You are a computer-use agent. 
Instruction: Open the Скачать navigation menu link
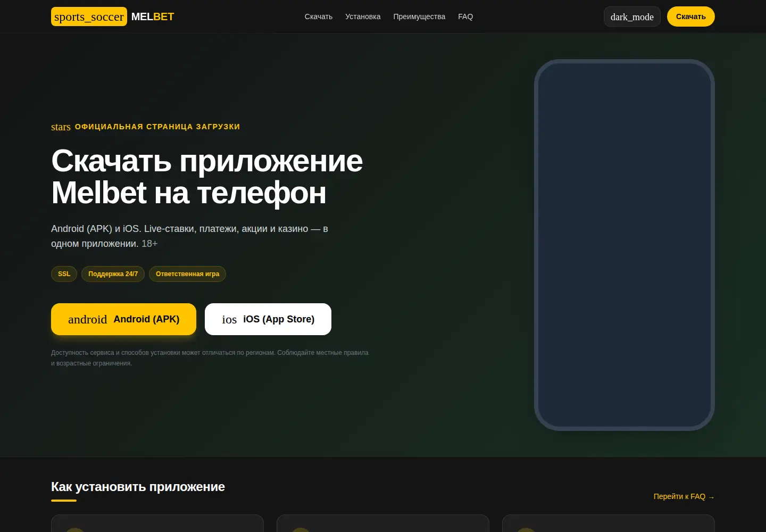[319, 16]
